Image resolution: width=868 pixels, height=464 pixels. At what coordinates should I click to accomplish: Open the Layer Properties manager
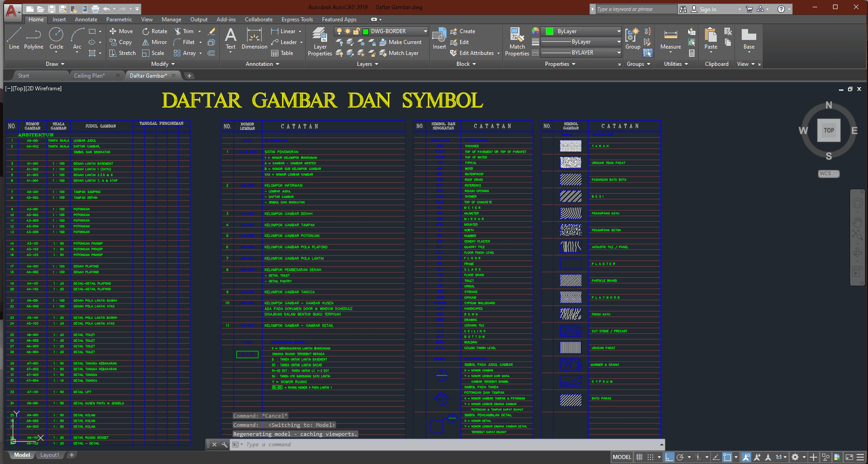coord(320,42)
